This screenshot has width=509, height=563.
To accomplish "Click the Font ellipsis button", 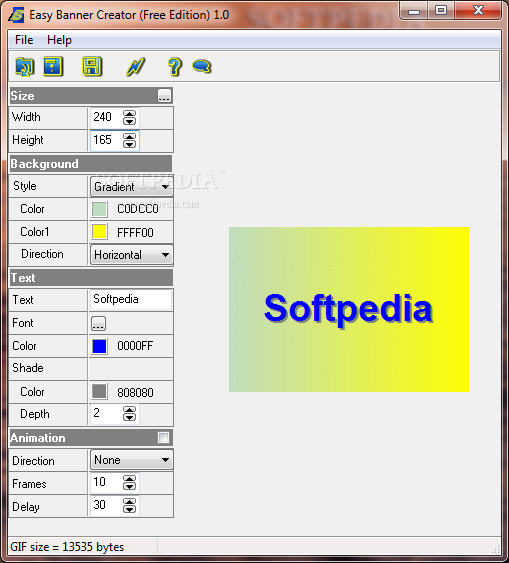I will coord(98,323).
